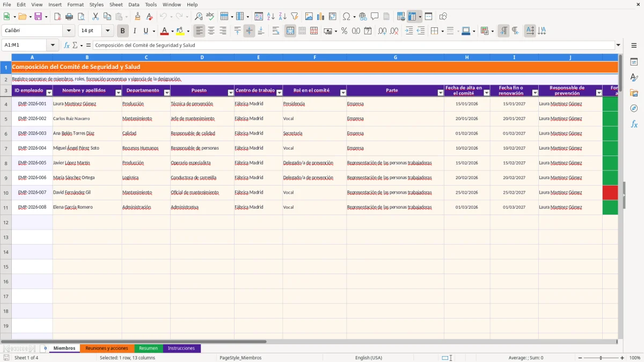Click the Insert Comment icon
Viewport: 644px width, 362px height.
coord(375,17)
